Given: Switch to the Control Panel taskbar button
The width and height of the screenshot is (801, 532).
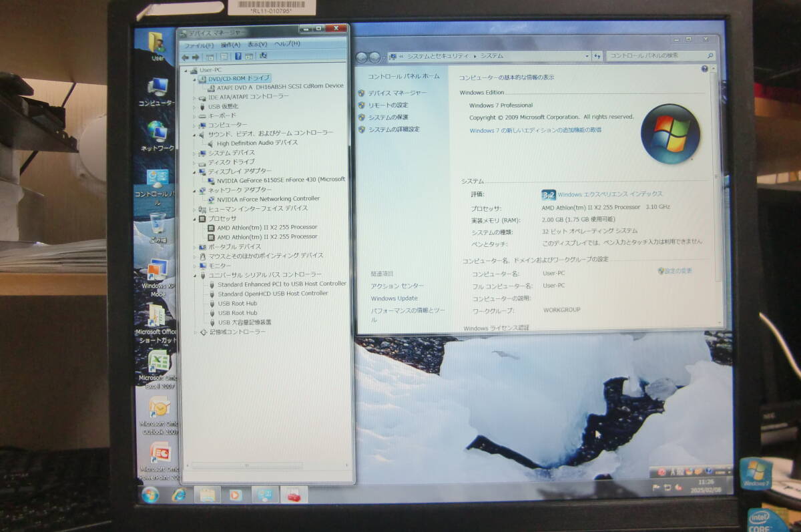Looking at the screenshot, I should pyautogui.click(x=265, y=495).
